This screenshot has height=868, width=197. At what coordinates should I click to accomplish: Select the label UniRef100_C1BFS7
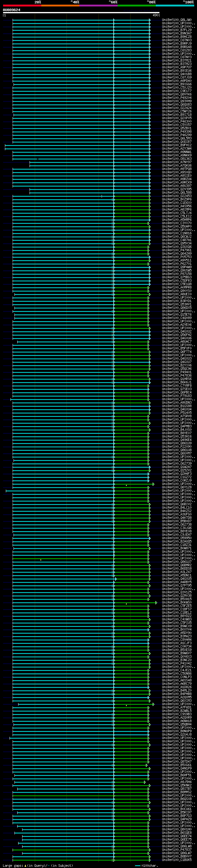click(x=176, y=609)
